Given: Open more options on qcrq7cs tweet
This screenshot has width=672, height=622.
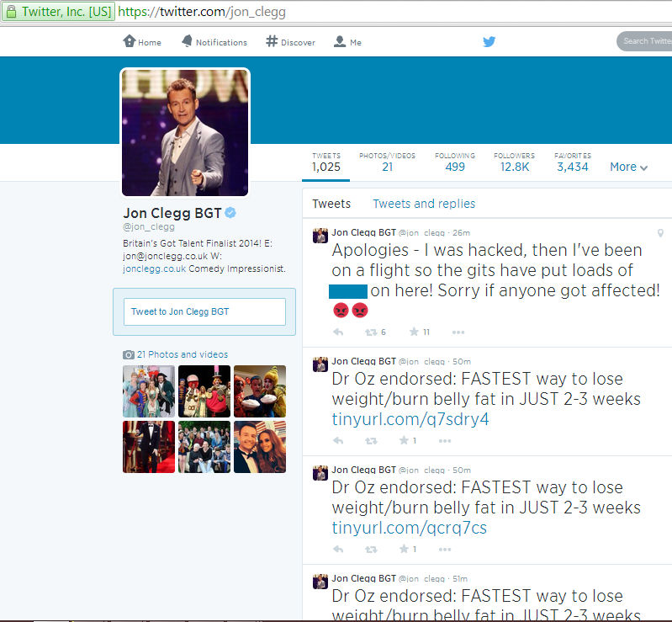Looking at the screenshot, I should (x=445, y=550).
